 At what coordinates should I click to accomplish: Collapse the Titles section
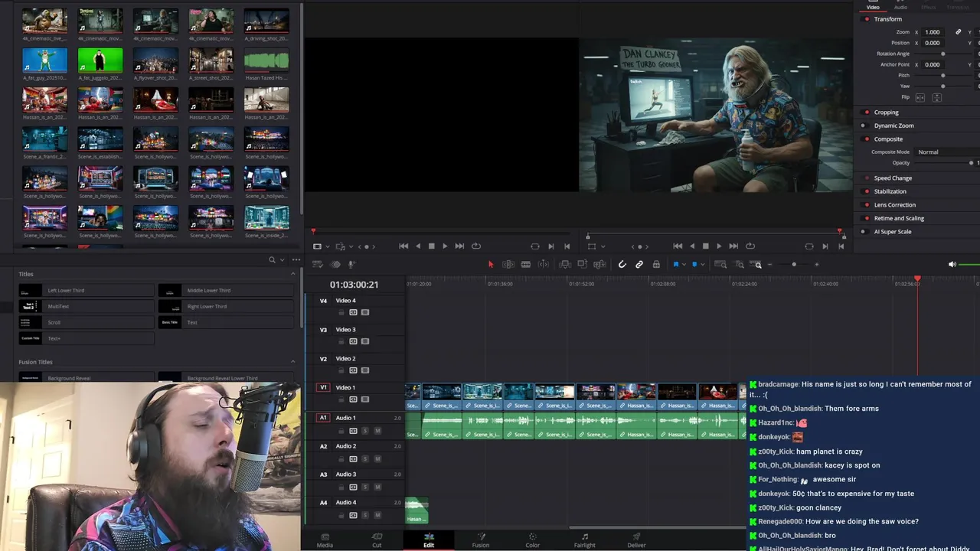pyautogui.click(x=292, y=274)
